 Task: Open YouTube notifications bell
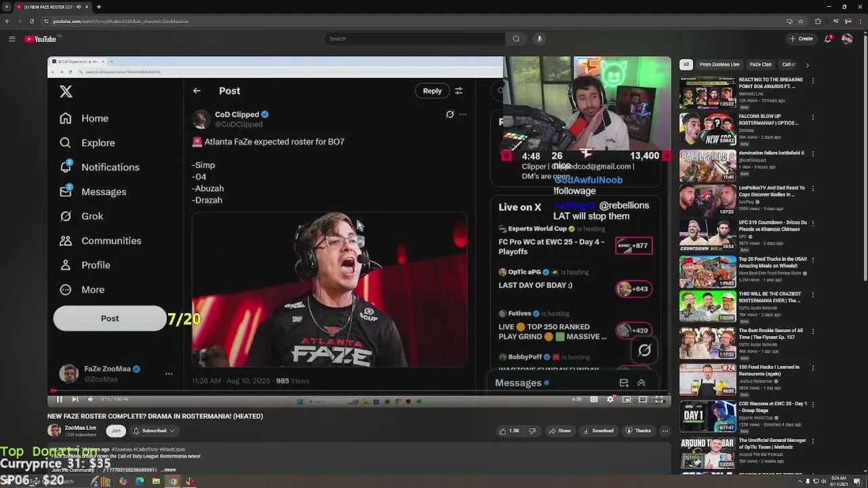[828, 39]
